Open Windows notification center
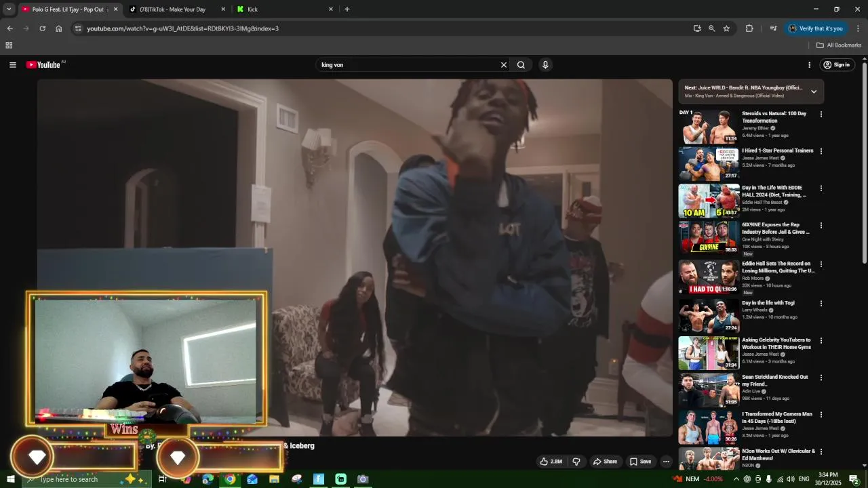The width and height of the screenshot is (868, 488). [854, 479]
